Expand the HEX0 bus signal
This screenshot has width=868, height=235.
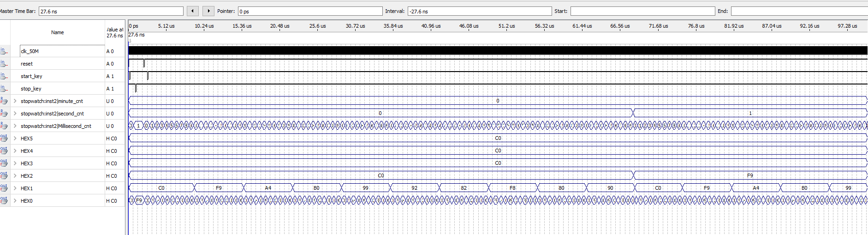pyautogui.click(x=15, y=201)
